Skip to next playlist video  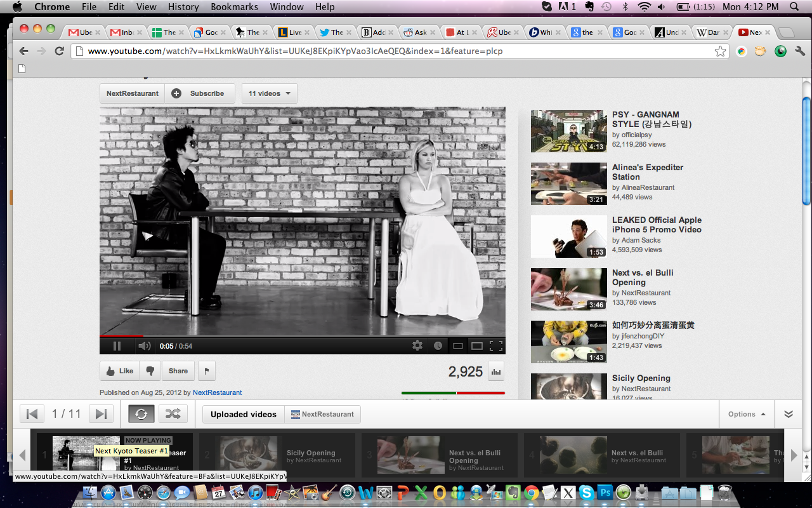click(100, 414)
